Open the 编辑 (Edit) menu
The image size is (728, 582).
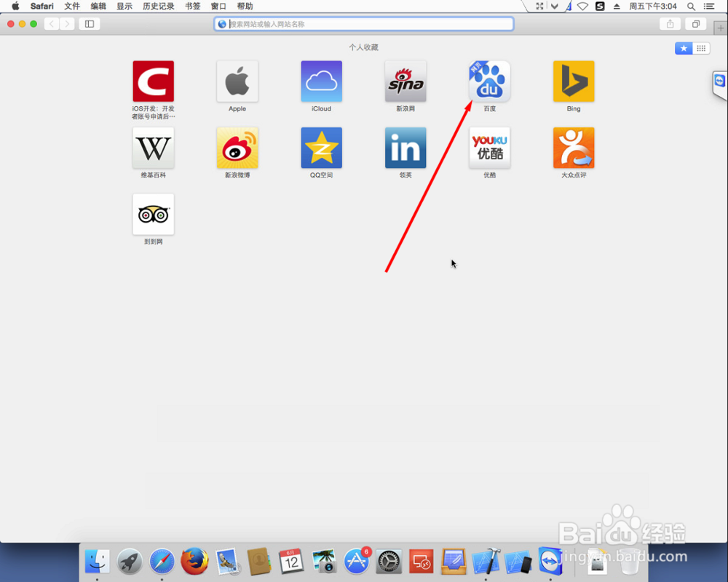(x=98, y=6)
